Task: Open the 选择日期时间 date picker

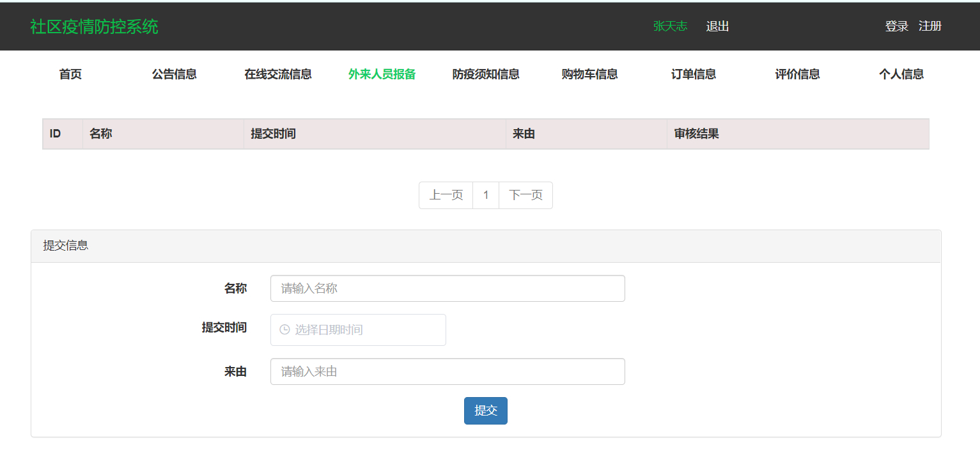Action: 358,330
